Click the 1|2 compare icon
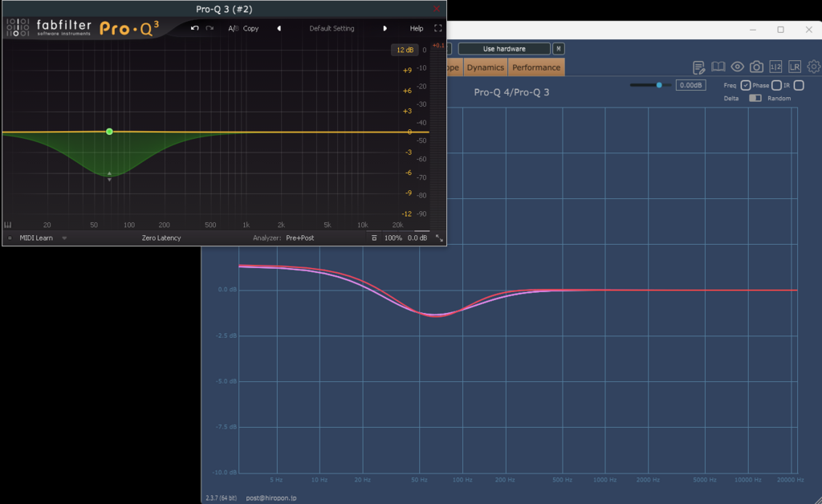Image resolution: width=822 pixels, height=504 pixels. [x=775, y=67]
